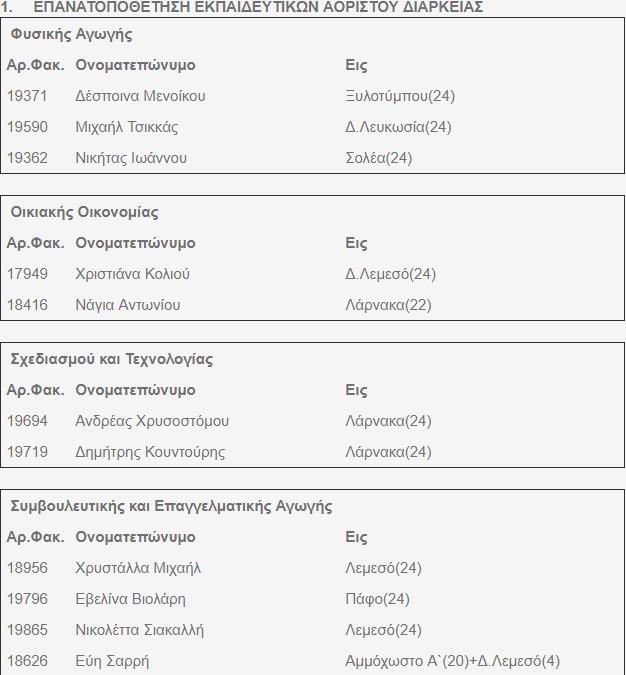Screen dimensions: 626x675
Task: Select name Χριστιάνα Κολιού
Action: point(132,274)
